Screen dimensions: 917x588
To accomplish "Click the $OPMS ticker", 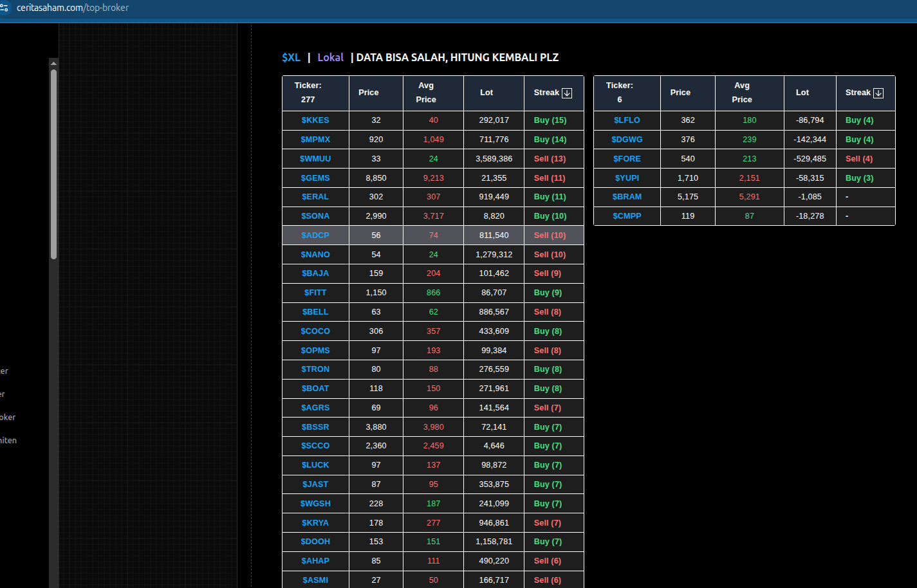I will click(315, 351).
